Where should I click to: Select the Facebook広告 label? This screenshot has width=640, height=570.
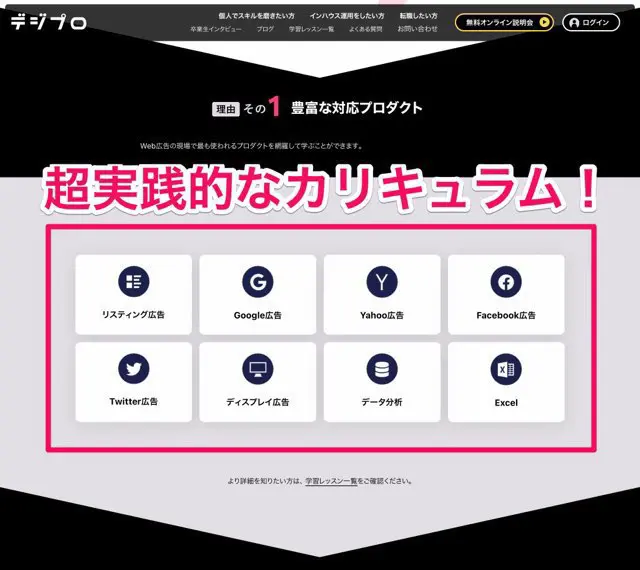click(506, 315)
